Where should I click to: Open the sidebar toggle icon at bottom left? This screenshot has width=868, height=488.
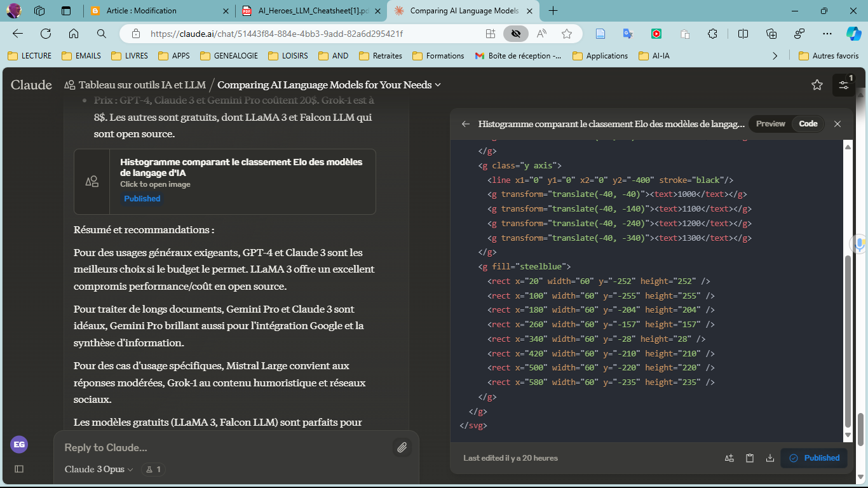tap(19, 469)
